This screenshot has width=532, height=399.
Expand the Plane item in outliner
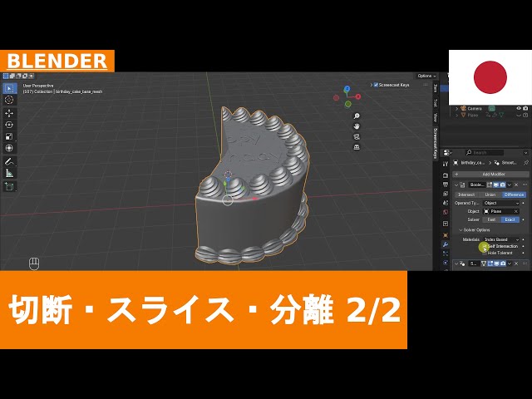pyautogui.click(x=456, y=116)
